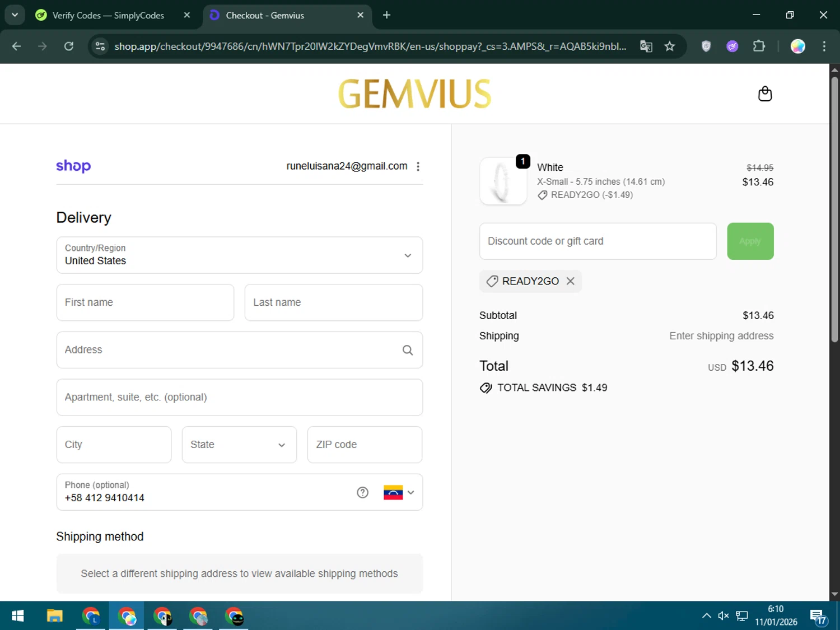
Task: Click the taskbar clock showing 6:10
Action: point(776,615)
